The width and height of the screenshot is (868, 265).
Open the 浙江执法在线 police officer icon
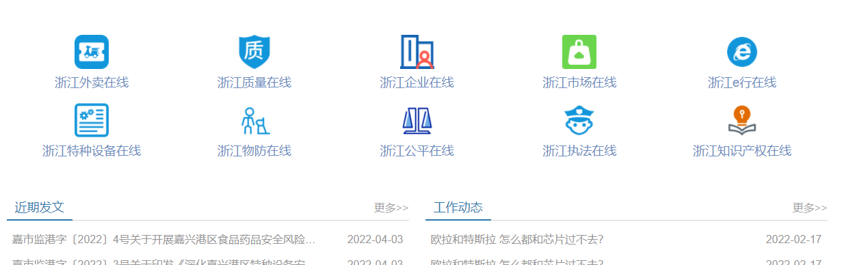click(579, 120)
